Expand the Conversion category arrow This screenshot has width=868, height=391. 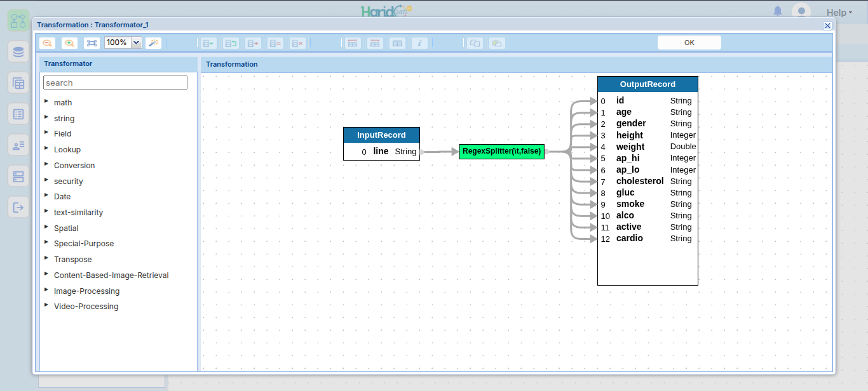pos(46,164)
